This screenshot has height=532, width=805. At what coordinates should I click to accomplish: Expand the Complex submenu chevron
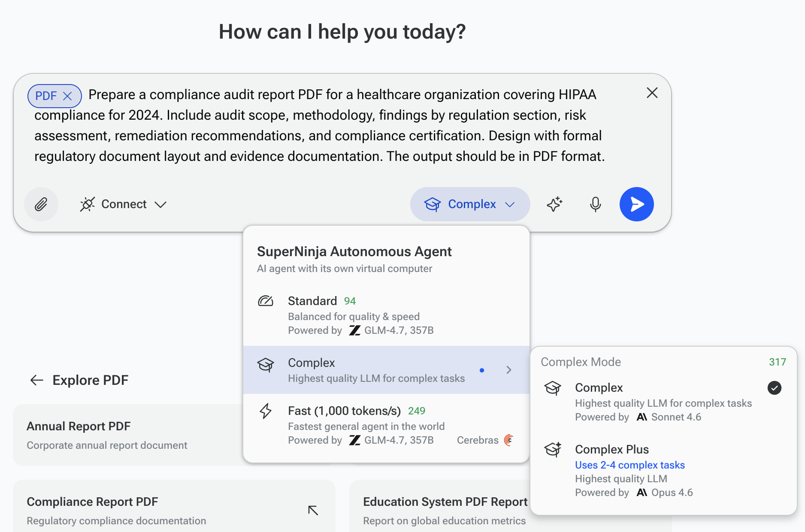[508, 370]
